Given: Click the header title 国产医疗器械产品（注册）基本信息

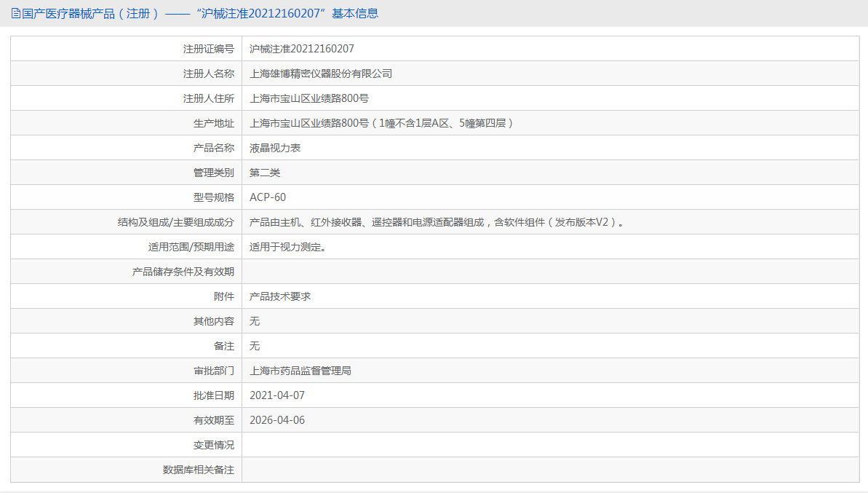Looking at the screenshot, I should click(200, 13).
